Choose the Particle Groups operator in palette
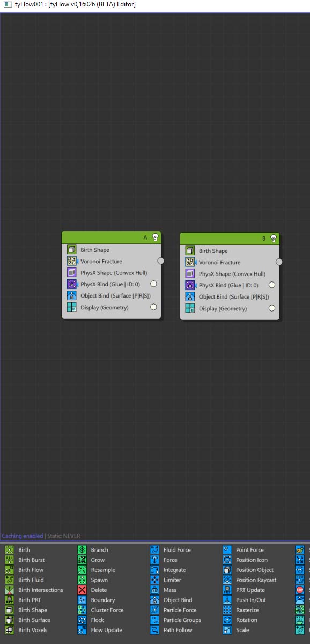This screenshot has height=644, width=310. pyautogui.click(x=176, y=620)
